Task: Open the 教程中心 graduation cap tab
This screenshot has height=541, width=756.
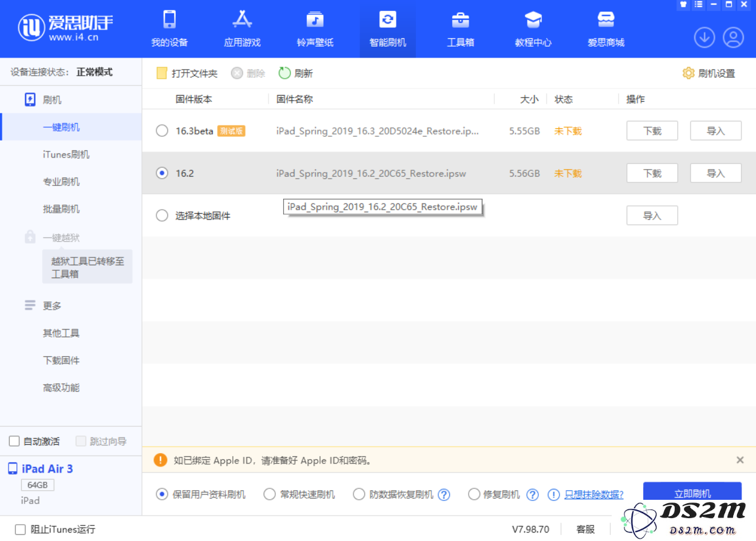Action: 533,29
